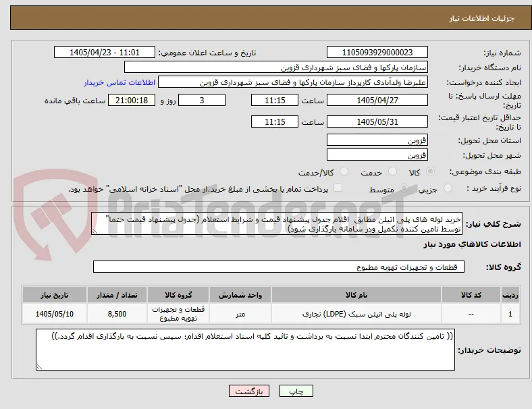The image size is (532, 409).
Task: Click the تاریخ نیاز column header
Action: coord(55,295)
